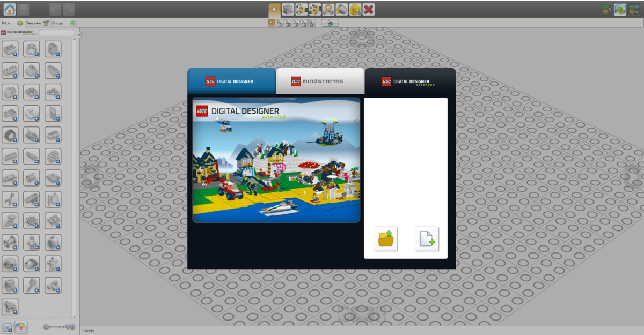
Task: Choose the third selection sub-tool option
Action: [x=288, y=23]
